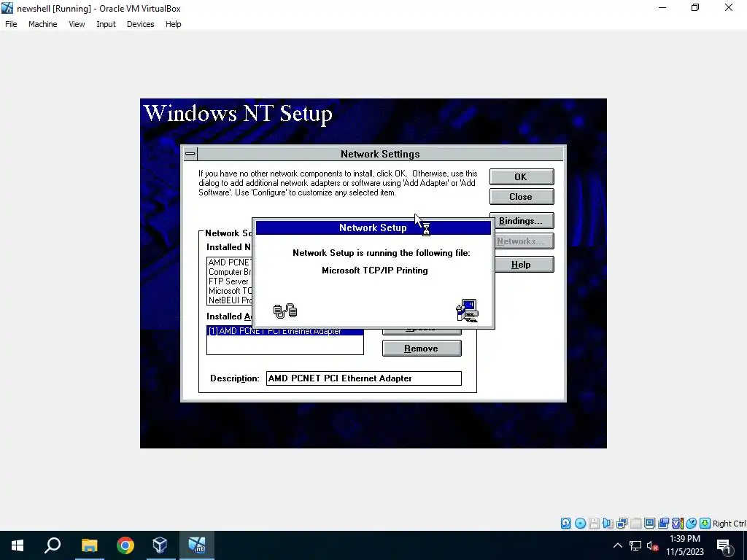Click the display settings indicator icon
The height and width of the screenshot is (560, 747).
(649, 524)
